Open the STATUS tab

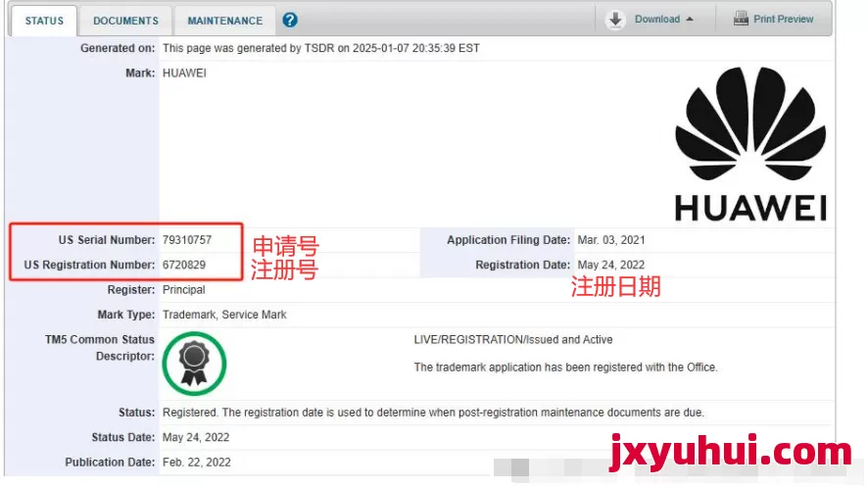(x=44, y=21)
